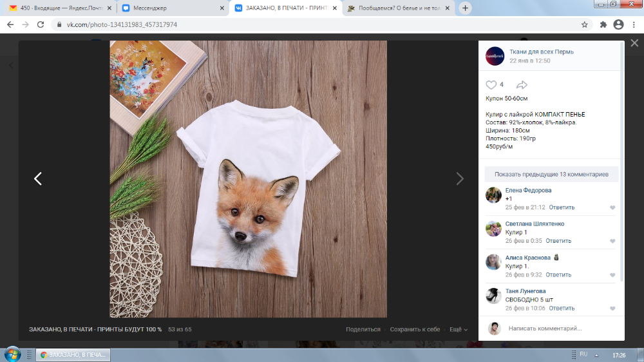This screenshot has width=644, height=362.
Task: Show hidden system tray icons
Action: pos(597,355)
